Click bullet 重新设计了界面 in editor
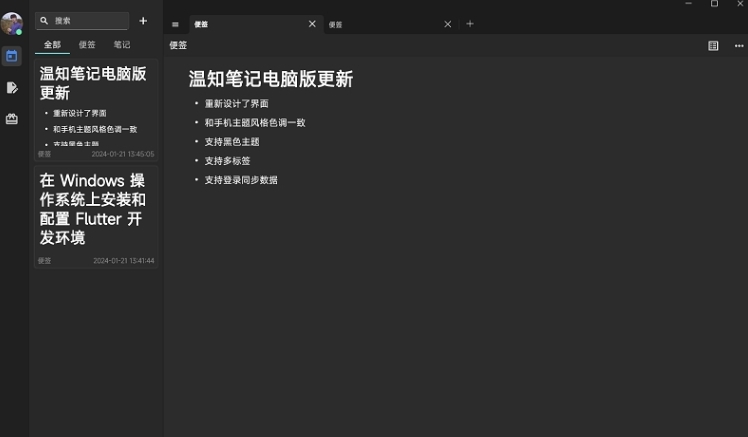748x437 pixels. [236, 104]
